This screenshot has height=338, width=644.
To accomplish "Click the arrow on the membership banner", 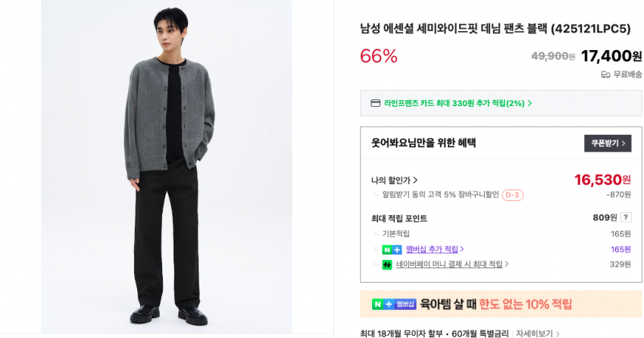I will click(x=628, y=304).
